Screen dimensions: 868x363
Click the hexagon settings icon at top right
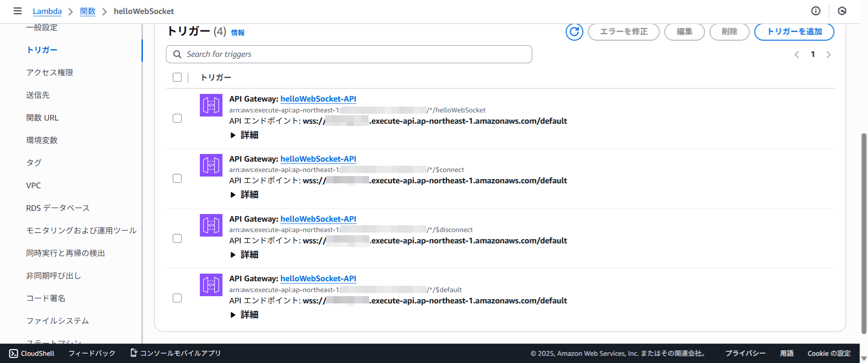click(842, 11)
